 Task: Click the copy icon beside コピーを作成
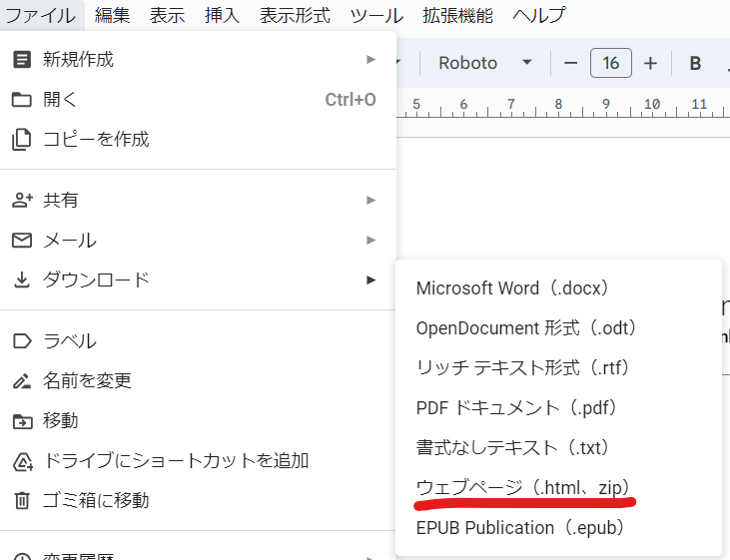[x=22, y=140]
